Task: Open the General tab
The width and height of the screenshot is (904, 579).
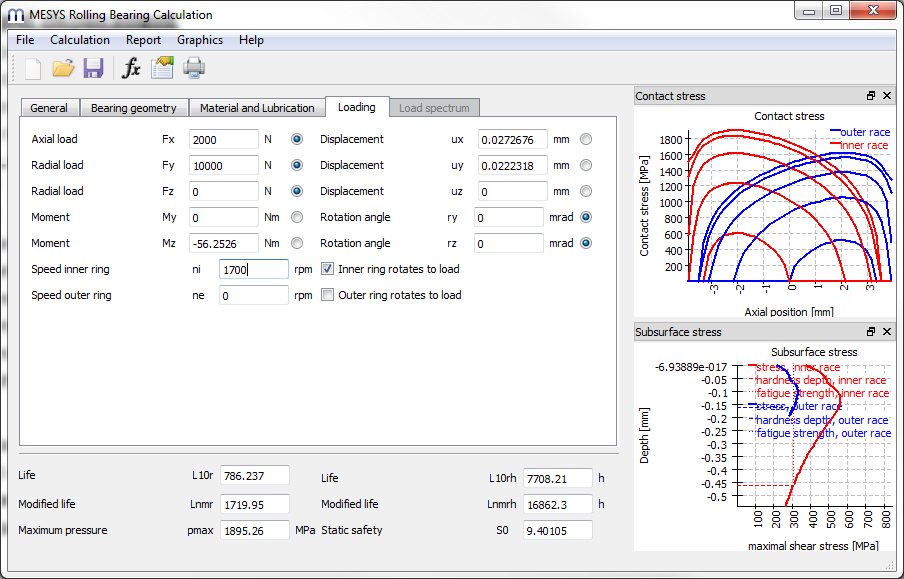Action: click(x=49, y=108)
